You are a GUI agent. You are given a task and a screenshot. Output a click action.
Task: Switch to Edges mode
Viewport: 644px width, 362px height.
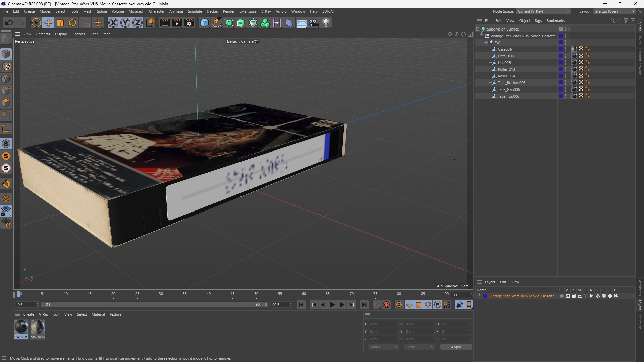click(6, 91)
